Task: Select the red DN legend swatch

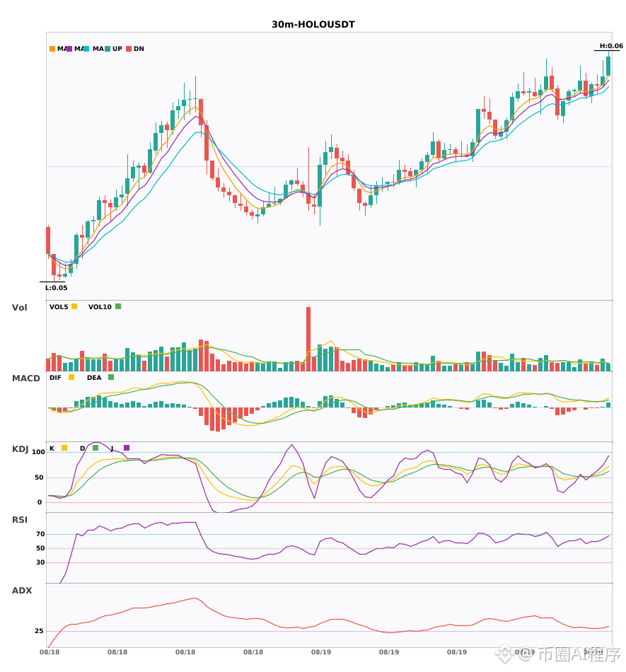Action: coord(129,49)
